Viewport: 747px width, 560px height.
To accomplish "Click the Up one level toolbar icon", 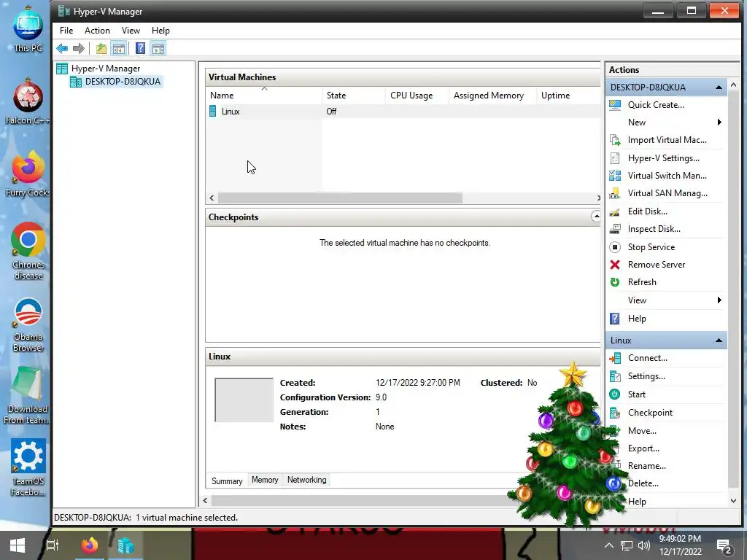I will pos(101,48).
